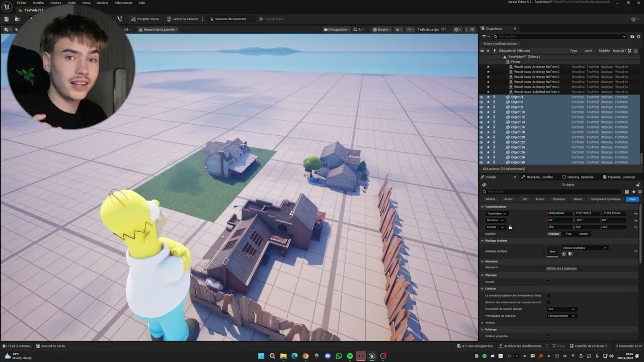Open Possibilité de monter dessus dropdown

[561, 309]
